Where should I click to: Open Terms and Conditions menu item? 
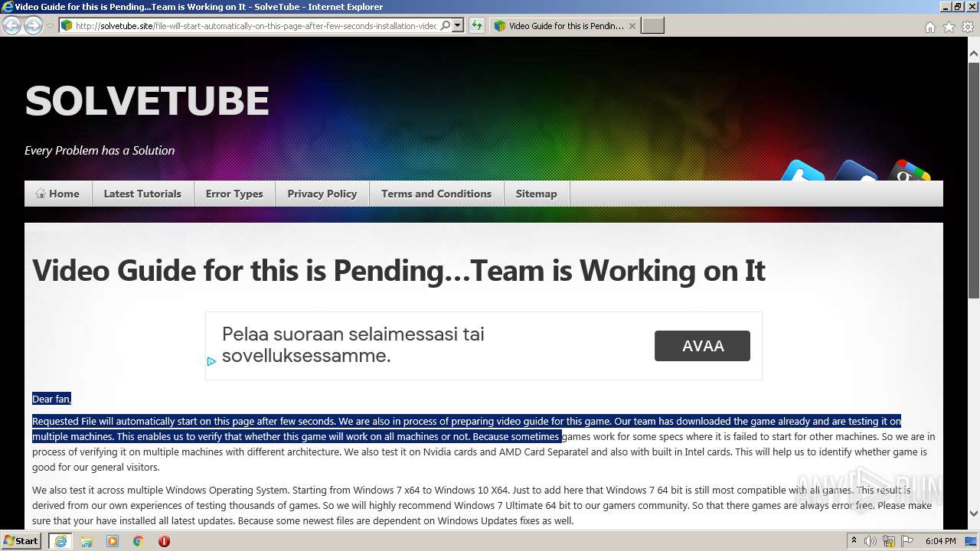tap(436, 194)
